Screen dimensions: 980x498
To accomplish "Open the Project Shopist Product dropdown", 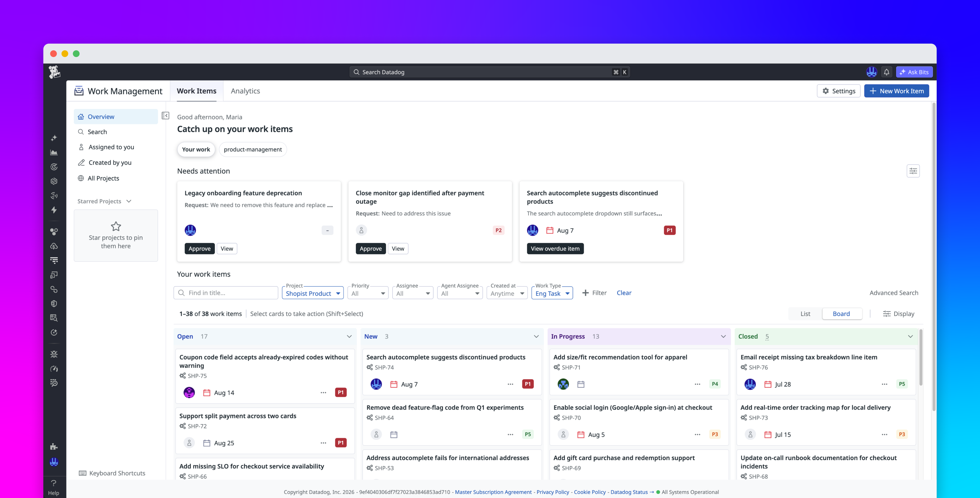I will (x=313, y=293).
